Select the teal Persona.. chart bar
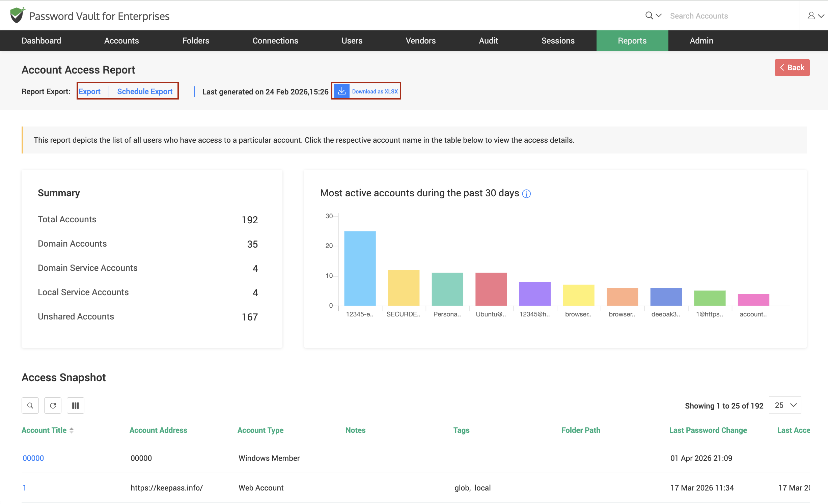The image size is (828, 504). click(447, 289)
